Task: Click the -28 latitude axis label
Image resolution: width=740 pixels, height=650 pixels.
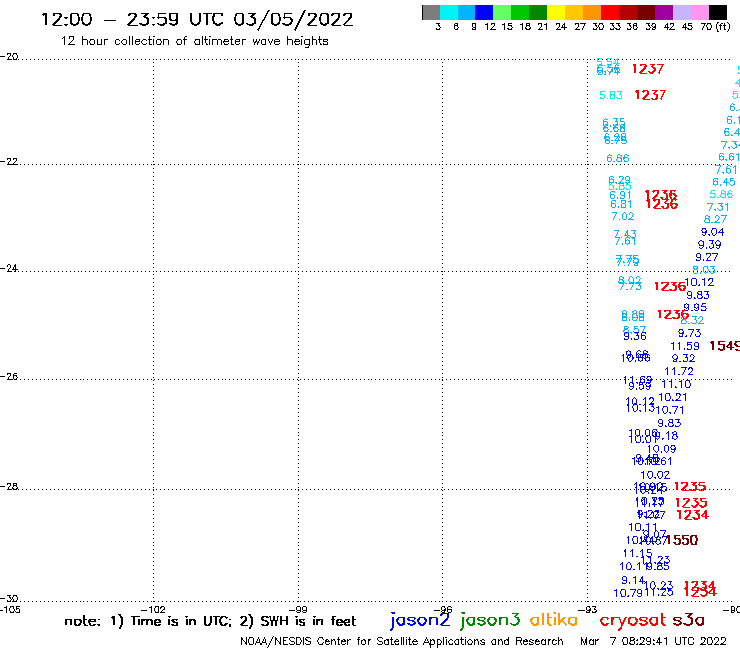Action: [9, 487]
